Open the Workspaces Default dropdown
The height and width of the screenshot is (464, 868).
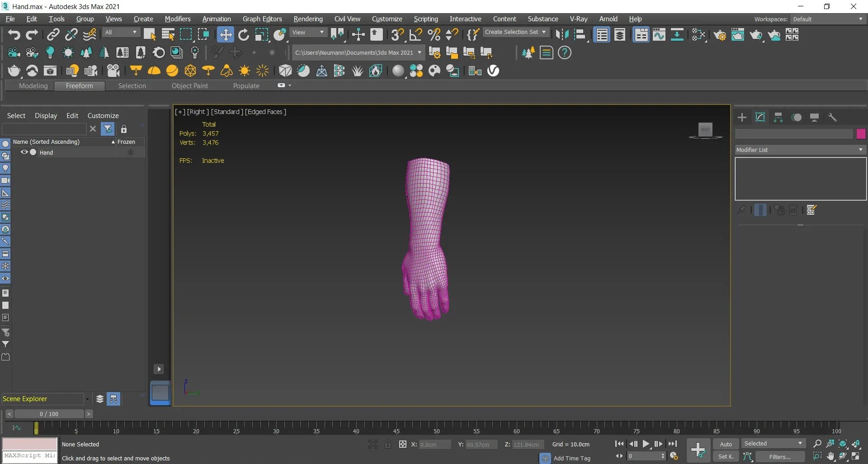tap(827, 19)
